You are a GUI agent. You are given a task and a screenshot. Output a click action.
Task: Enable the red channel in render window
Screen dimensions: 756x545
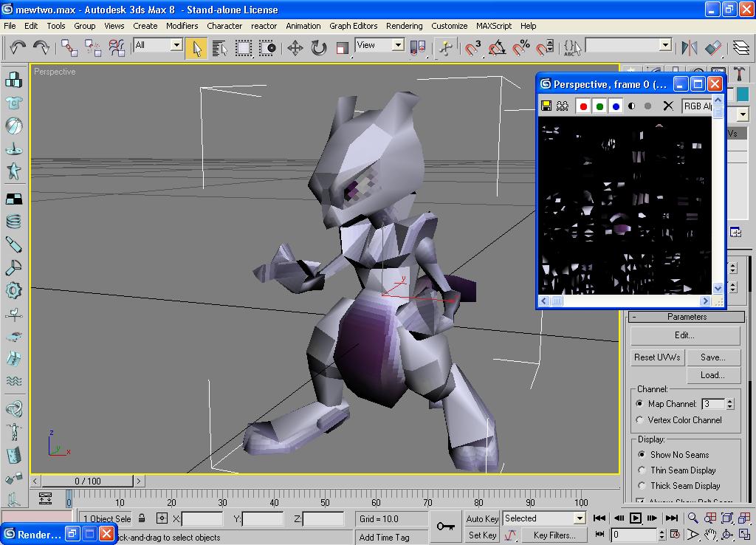point(583,106)
